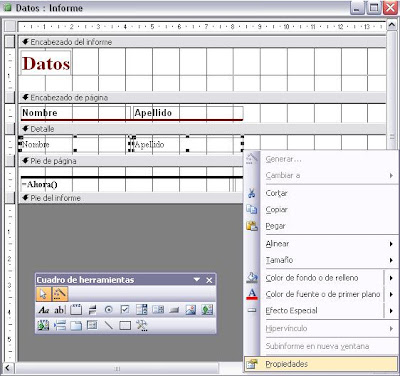Click the Detalle section selector on the left ruler
The image size is (400, 376).
coord(10,129)
